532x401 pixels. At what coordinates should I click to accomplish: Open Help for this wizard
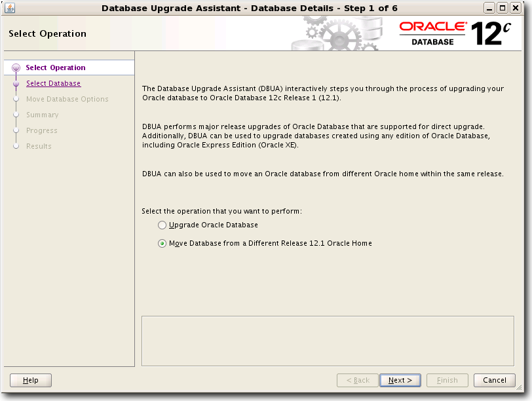tap(31, 380)
